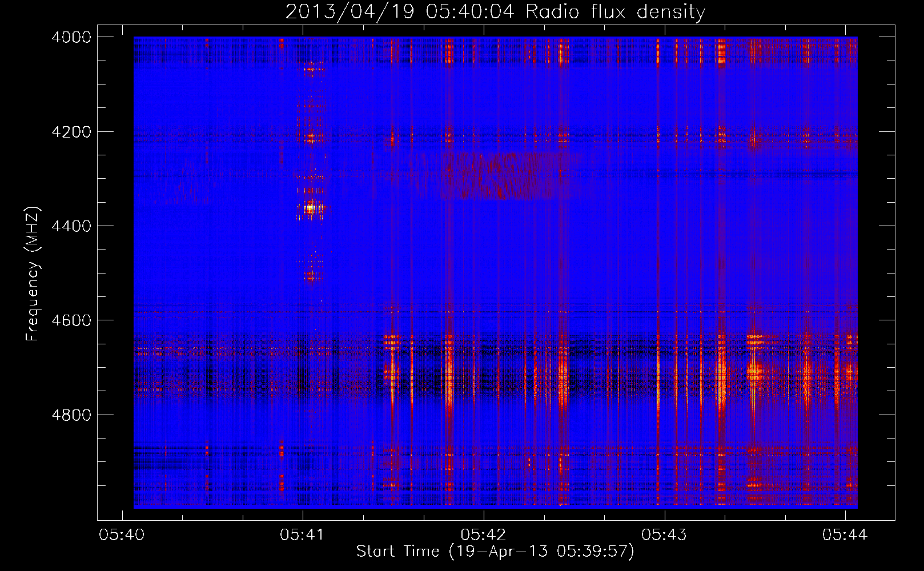Image resolution: width=924 pixels, height=571 pixels.
Task: Click the bright white burst near 4360 MHz
Action: pos(311,208)
